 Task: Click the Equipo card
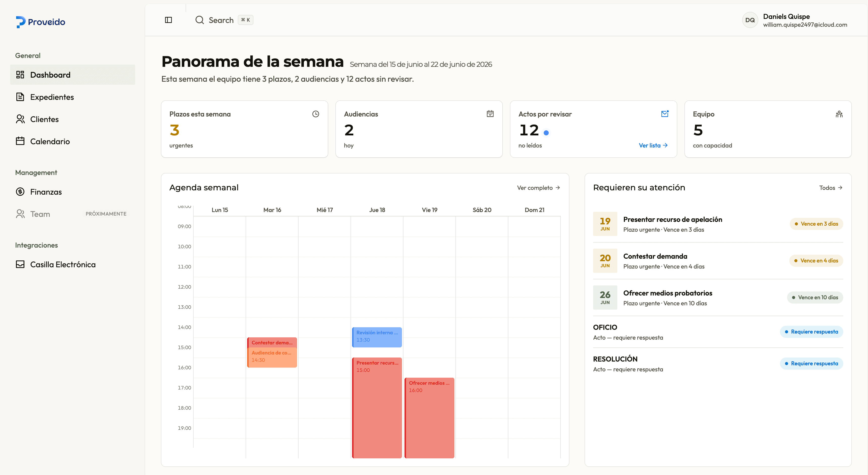768,129
